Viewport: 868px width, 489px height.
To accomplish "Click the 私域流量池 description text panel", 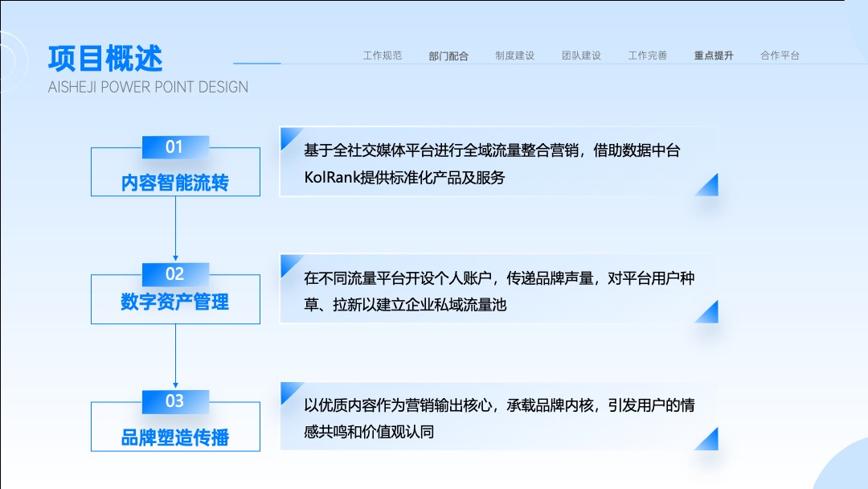I will click(499, 289).
